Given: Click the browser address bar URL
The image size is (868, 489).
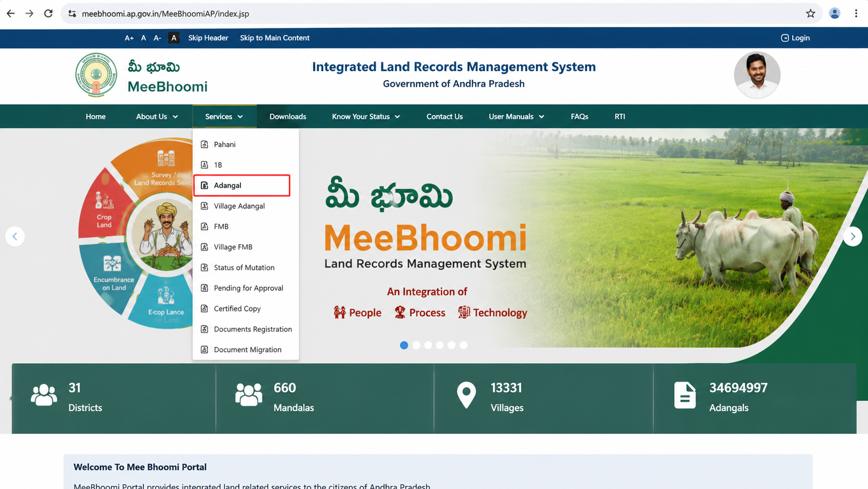Looking at the screenshot, I should pyautogui.click(x=166, y=14).
